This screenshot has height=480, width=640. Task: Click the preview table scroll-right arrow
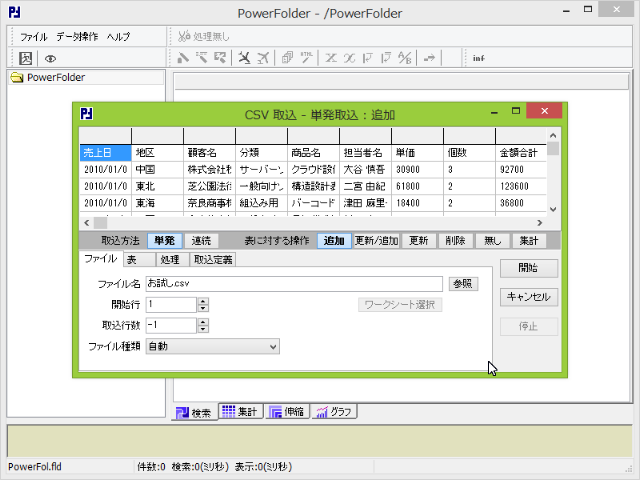click(x=540, y=223)
